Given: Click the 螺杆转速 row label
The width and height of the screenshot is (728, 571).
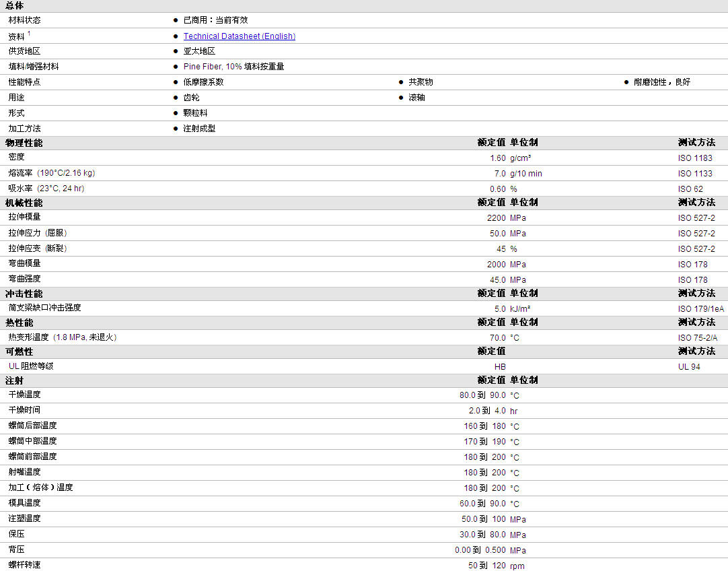Looking at the screenshot, I should 25,564.
